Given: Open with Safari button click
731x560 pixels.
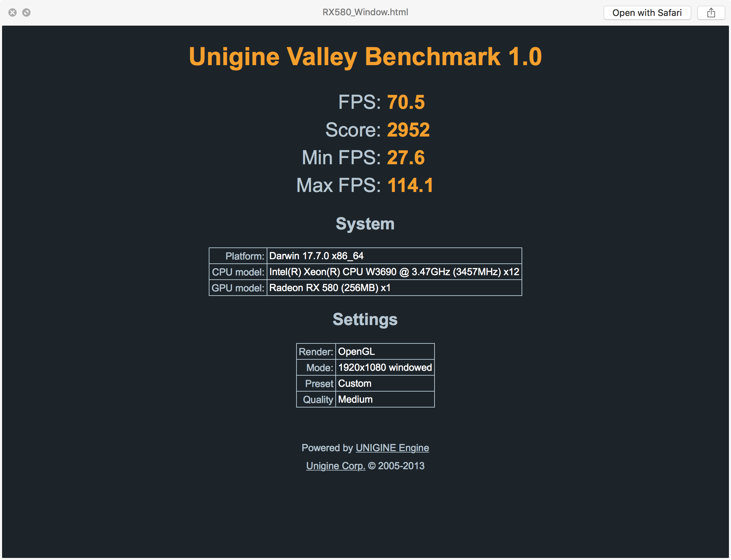Looking at the screenshot, I should (x=646, y=13).
